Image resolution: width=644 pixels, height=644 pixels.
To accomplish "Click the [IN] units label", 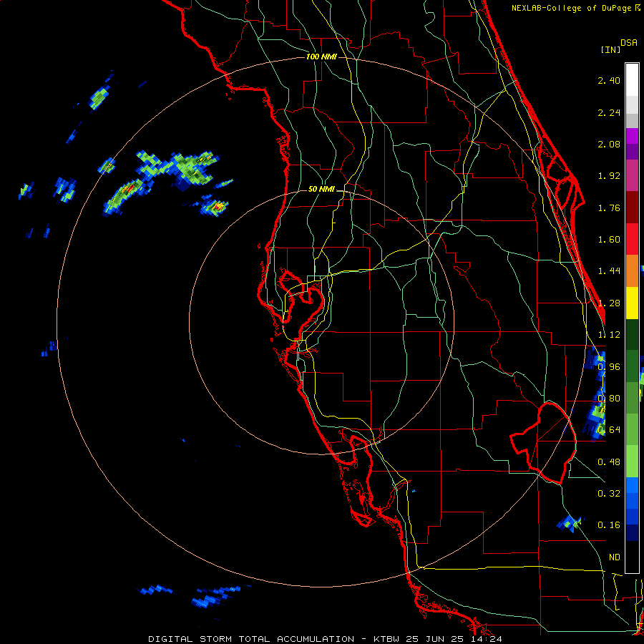I will pyautogui.click(x=611, y=49).
